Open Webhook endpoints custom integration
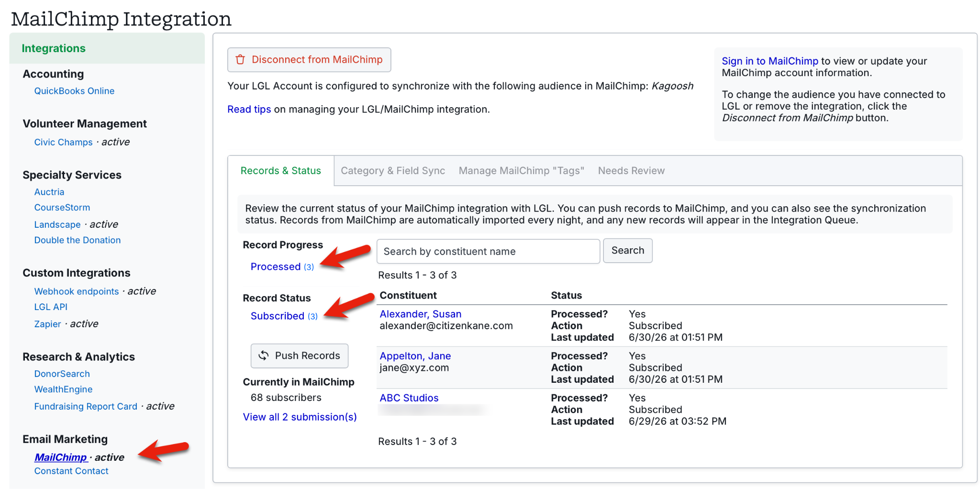The image size is (980, 489). coord(77,291)
